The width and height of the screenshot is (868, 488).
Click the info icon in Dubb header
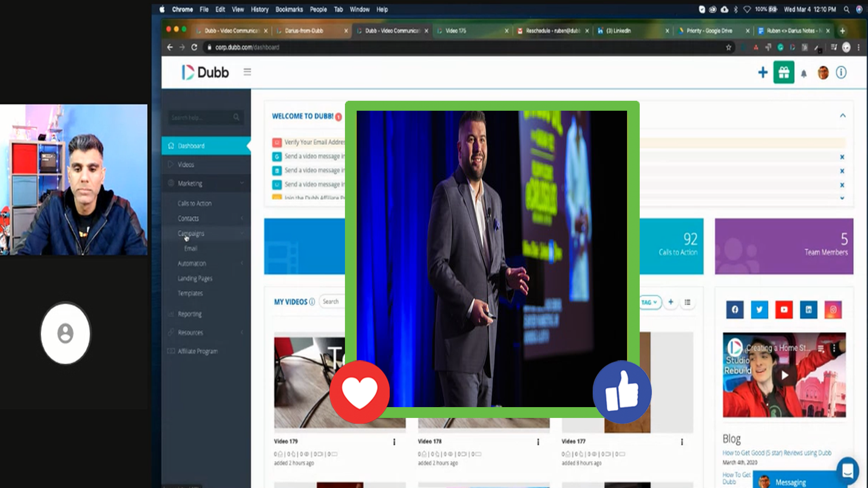click(x=841, y=72)
